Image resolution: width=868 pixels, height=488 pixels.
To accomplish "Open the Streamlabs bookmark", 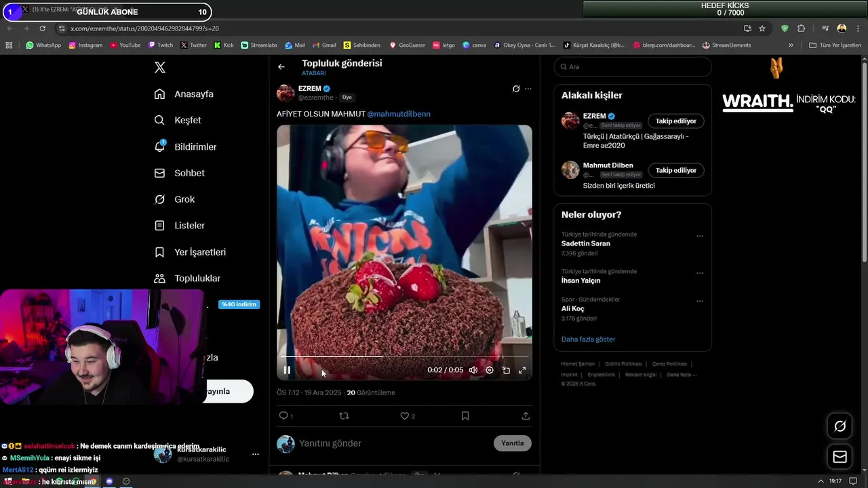I will 259,45.
